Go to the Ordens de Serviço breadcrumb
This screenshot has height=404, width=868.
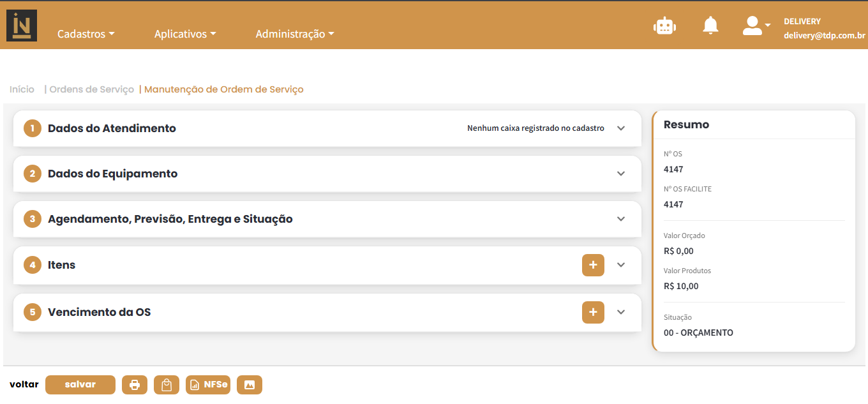(x=92, y=89)
